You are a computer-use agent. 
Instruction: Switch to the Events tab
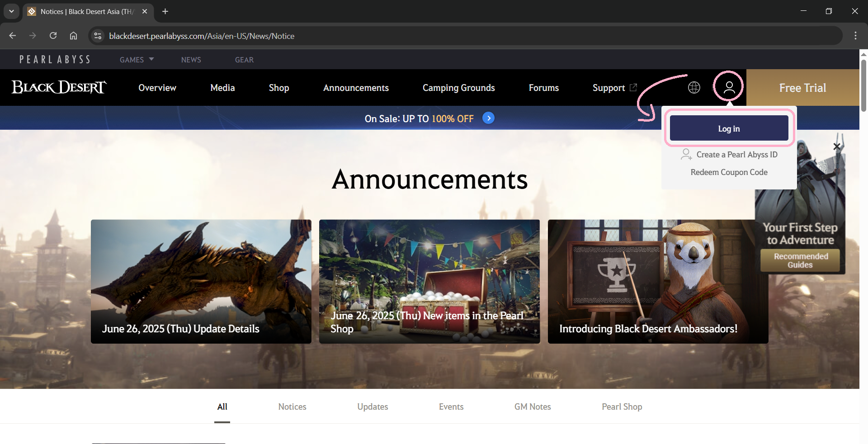click(x=451, y=406)
